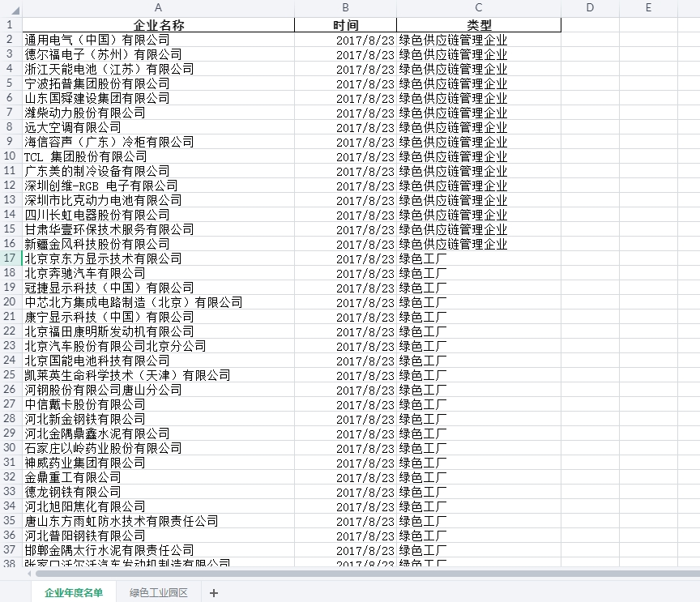The height and width of the screenshot is (602, 700).
Task: Switch to the 绿色工业园区 sheet tab
Action: pyautogui.click(x=159, y=592)
